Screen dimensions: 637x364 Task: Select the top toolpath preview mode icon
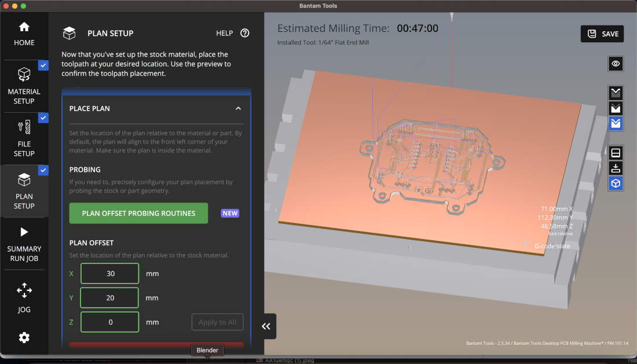point(616,93)
